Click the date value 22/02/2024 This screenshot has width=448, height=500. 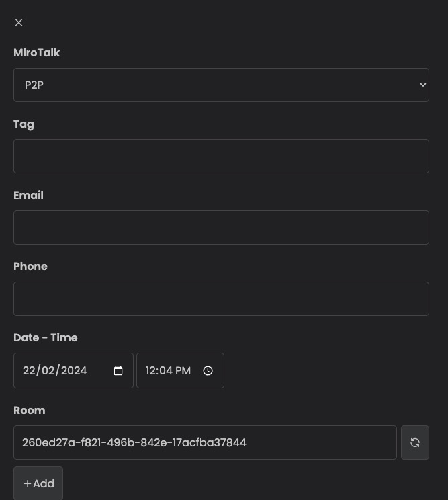tap(55, 370)
